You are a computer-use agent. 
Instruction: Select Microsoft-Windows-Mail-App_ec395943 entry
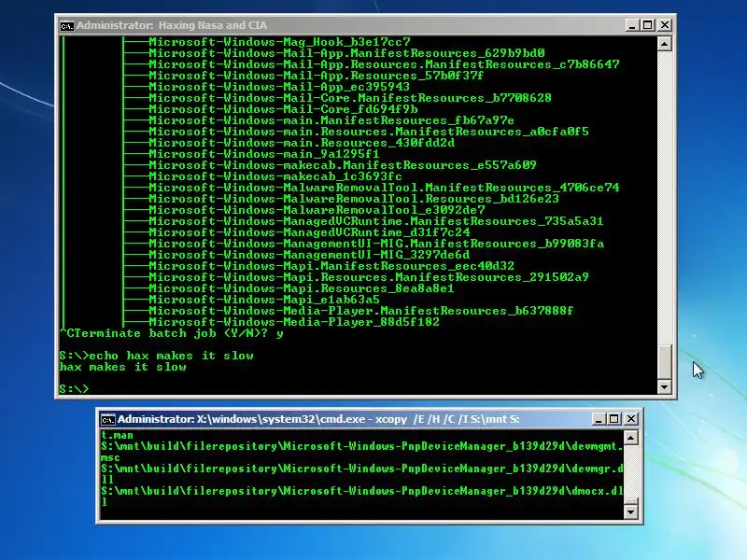tap(279, 87)
